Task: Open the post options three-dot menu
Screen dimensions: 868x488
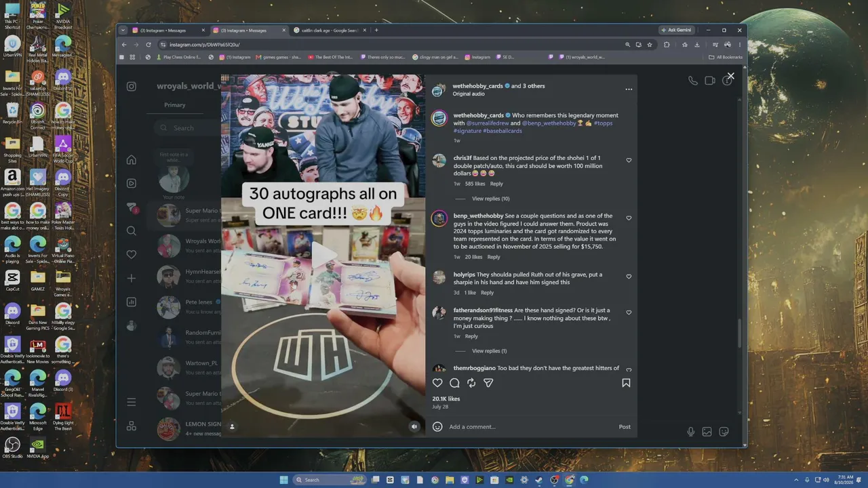Action: 629,89
